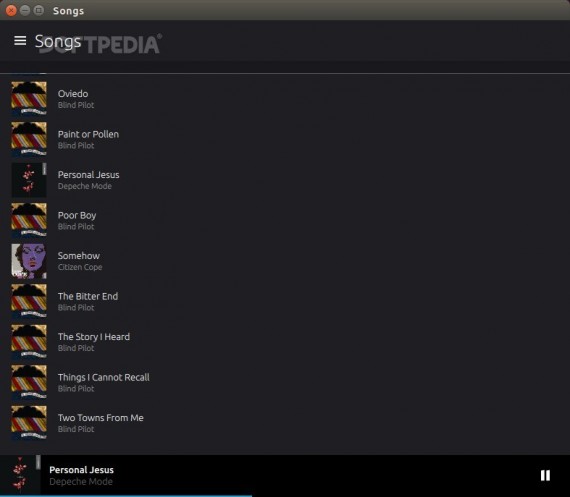Open the hamburger navigation menu

click(x=20, y=41)
